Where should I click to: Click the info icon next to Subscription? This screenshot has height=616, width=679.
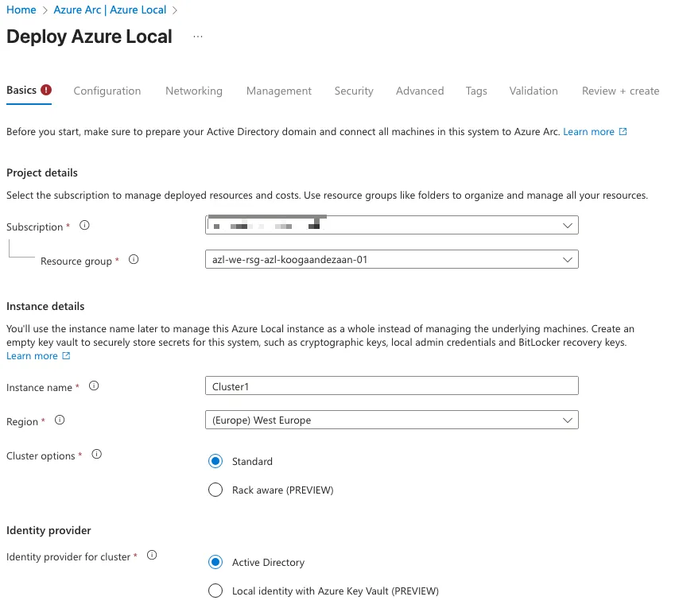click(85, 226)
